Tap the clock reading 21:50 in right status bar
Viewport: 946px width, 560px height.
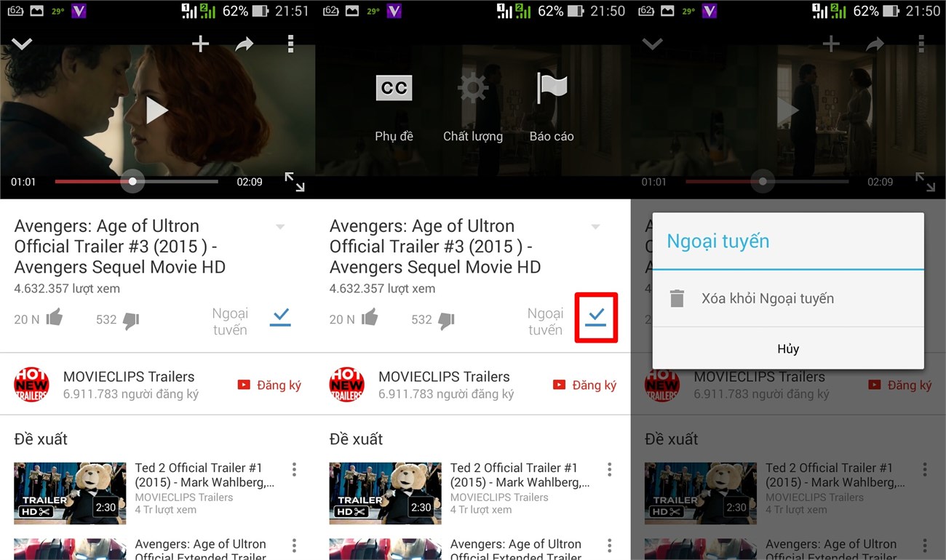(923, 11)
